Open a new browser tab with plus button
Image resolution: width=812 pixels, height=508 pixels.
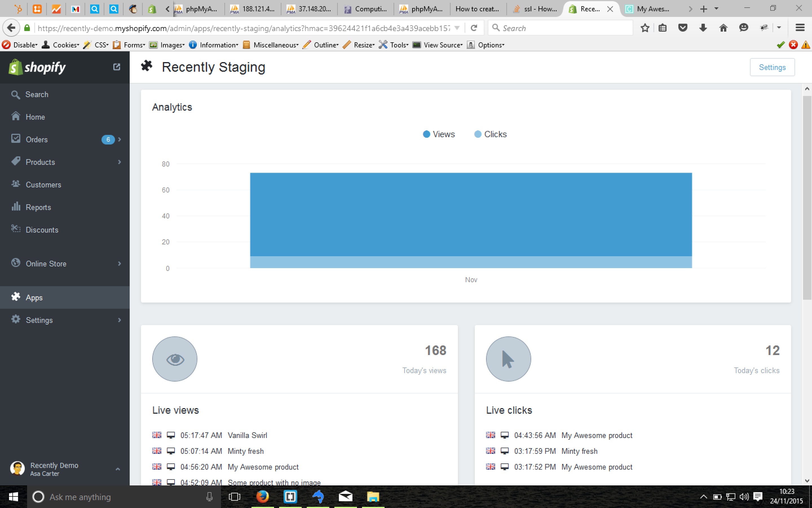(703, 9)
